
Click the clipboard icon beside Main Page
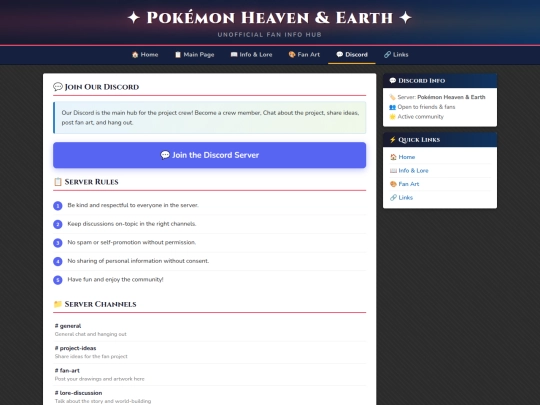point(178,54)
